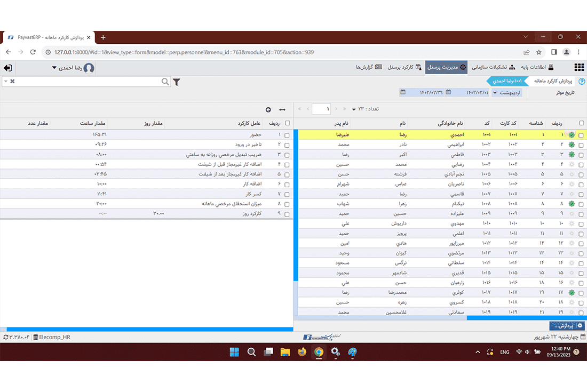
Task: Click the search magnifier icon
Action: coord(165,82)
